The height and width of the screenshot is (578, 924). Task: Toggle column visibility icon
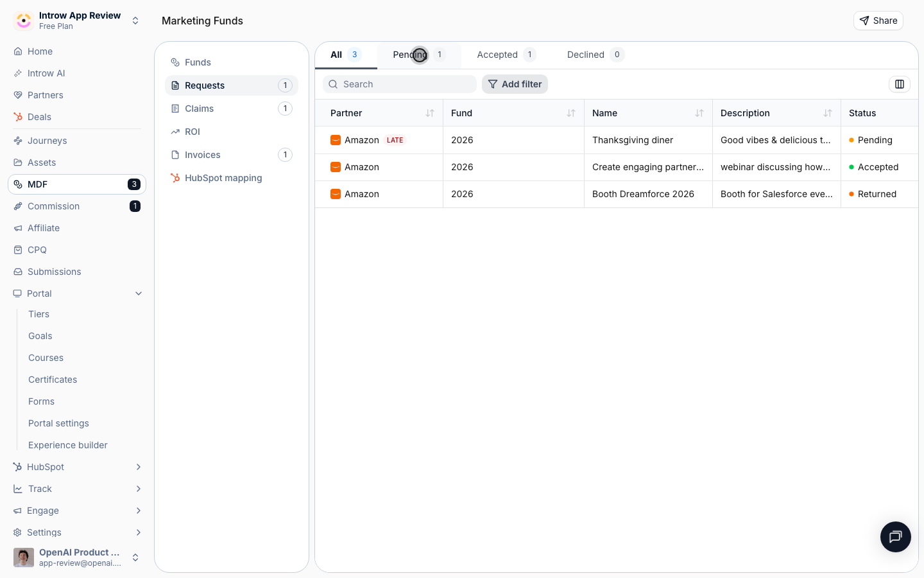900,84
